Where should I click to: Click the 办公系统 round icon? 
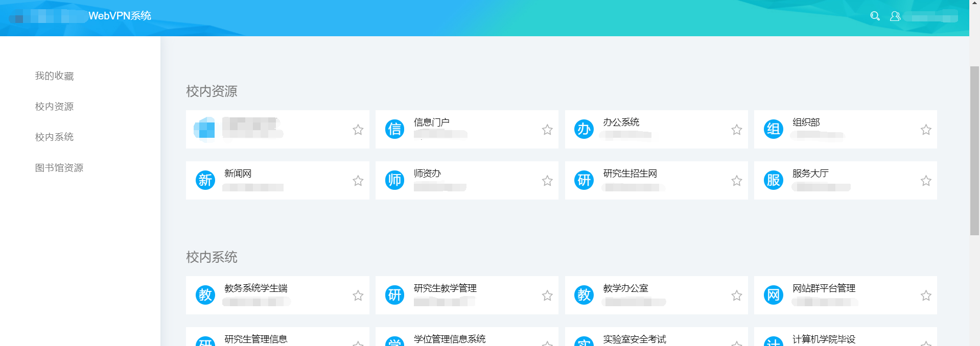point(584,129)
